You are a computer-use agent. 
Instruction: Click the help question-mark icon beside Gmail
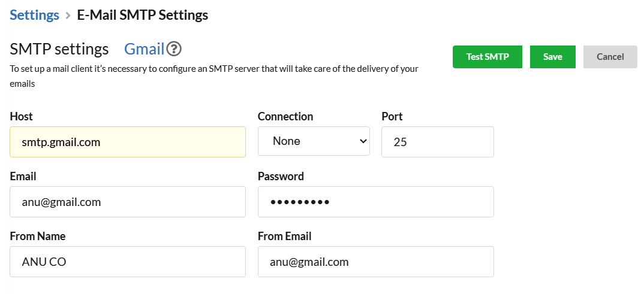[x=174, y=49]
